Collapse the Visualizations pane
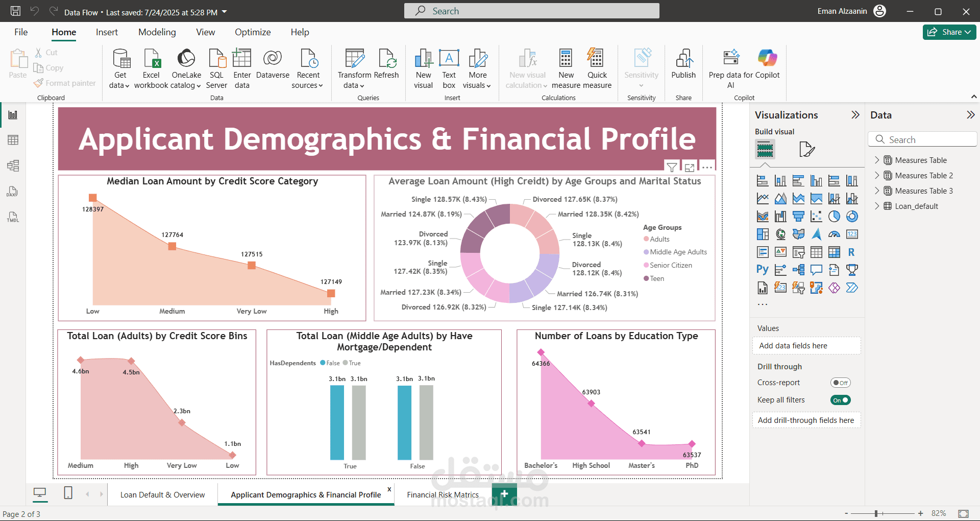Image resolution: width=980 pixels, height=521 pixels. pos(855,115)
